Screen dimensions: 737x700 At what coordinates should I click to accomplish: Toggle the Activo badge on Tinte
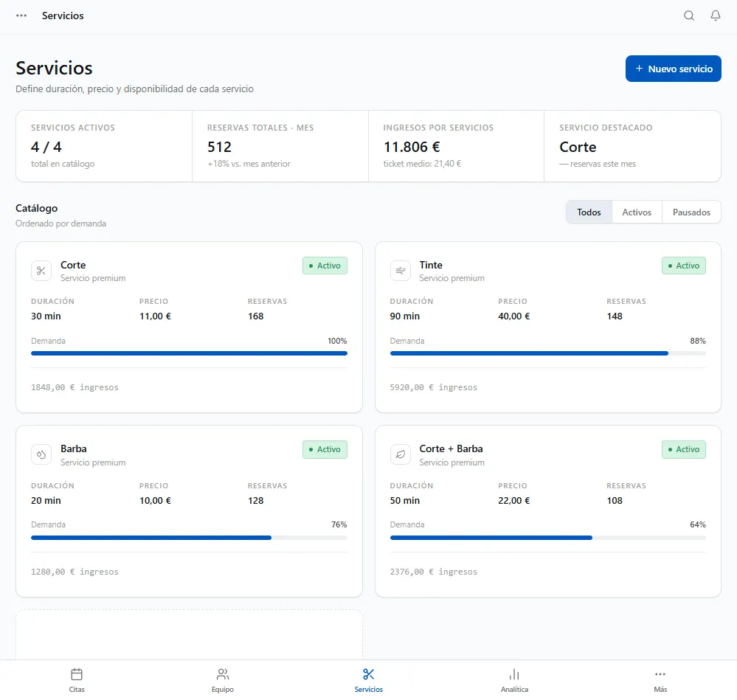(683, 266)
